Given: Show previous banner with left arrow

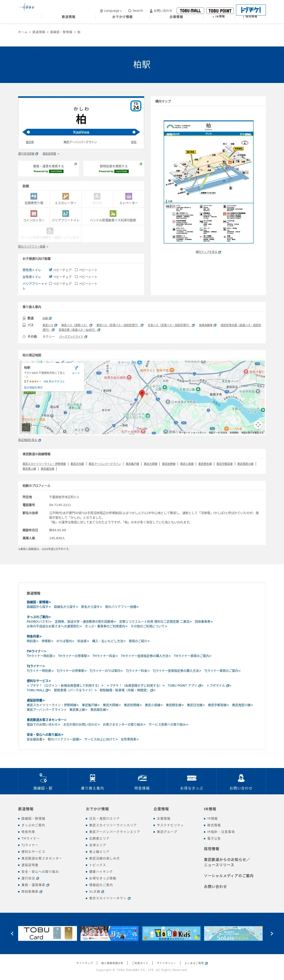Looking at the screenshot, I should [x=12, y=933].
